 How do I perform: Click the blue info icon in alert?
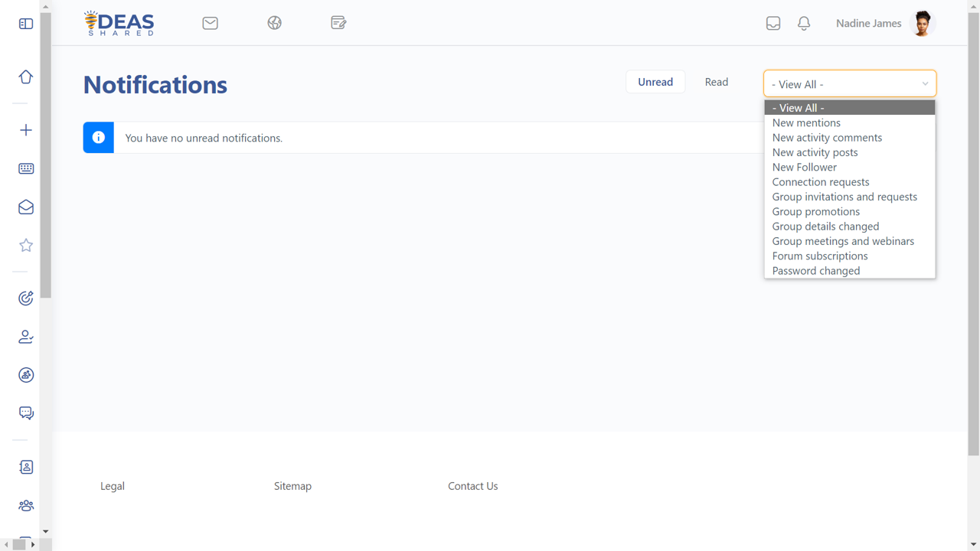pos(99,138)
